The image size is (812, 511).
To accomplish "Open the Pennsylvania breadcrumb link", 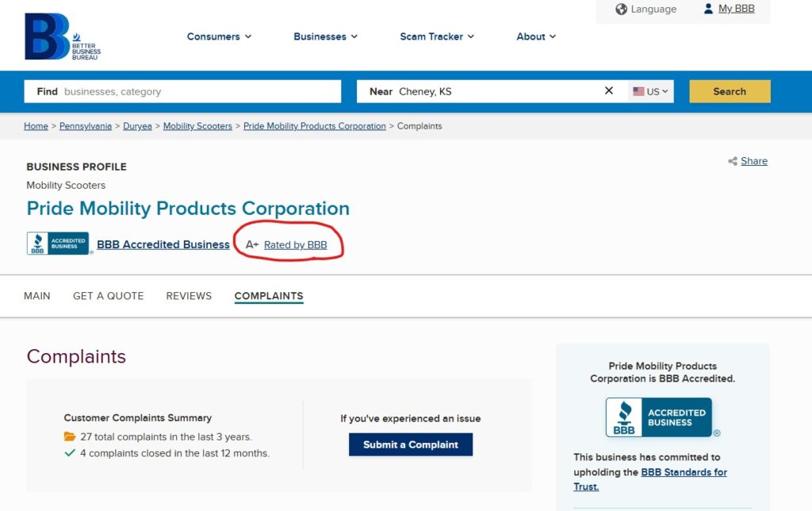I will click(86, 126).
